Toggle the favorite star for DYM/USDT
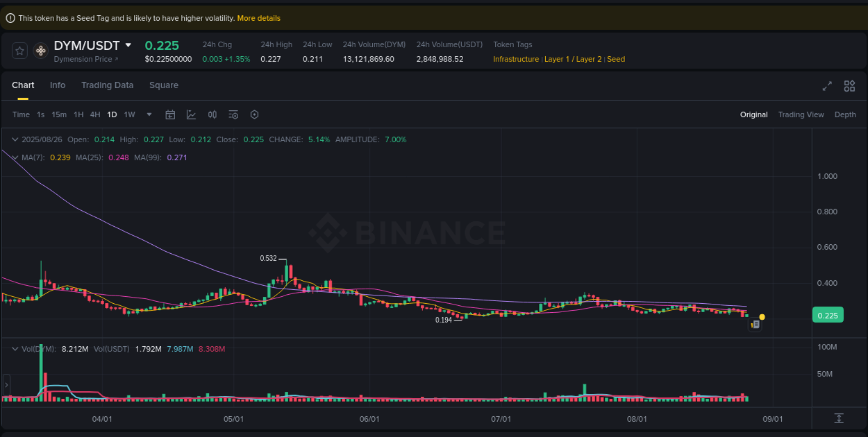Viewport: 868px width, 437px height. pos(19,50)
